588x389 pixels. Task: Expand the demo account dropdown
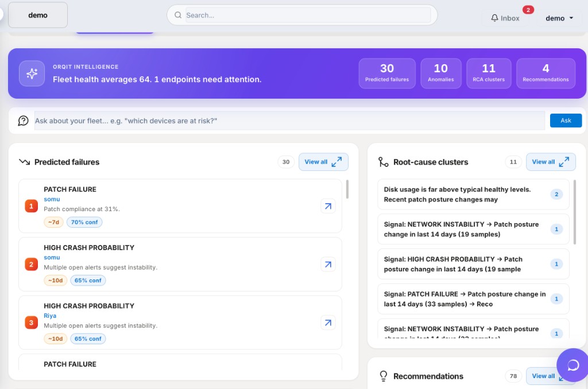[x=559, y=18]
